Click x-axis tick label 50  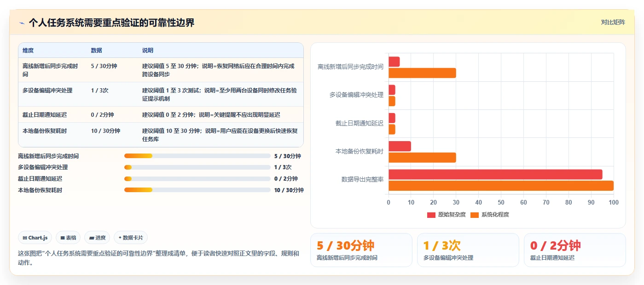tap(501, 203)
